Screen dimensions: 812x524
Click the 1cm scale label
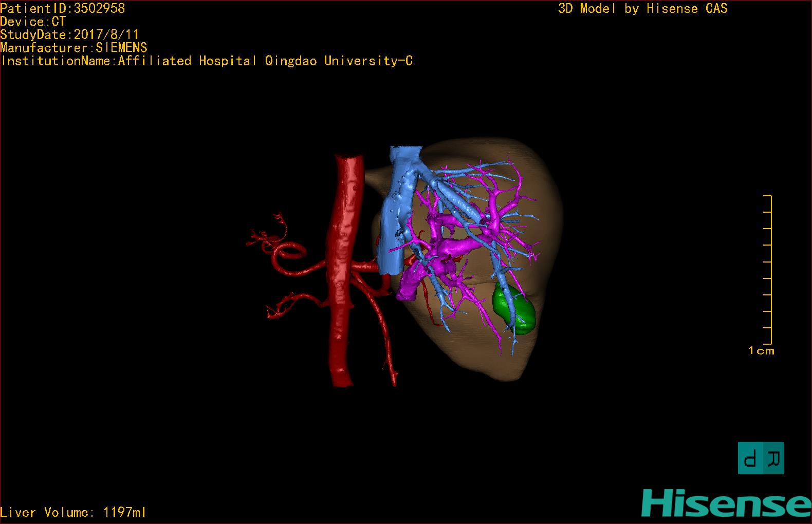coord(761,351)
